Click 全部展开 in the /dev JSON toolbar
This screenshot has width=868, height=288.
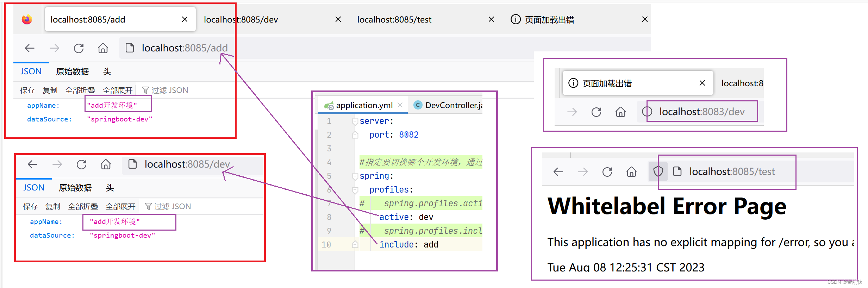[x=120, y=206]
